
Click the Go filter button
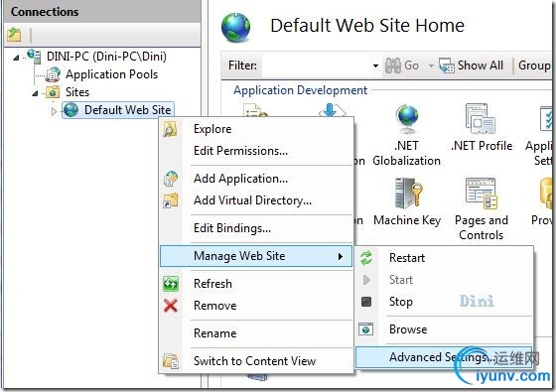coord(402,65)
